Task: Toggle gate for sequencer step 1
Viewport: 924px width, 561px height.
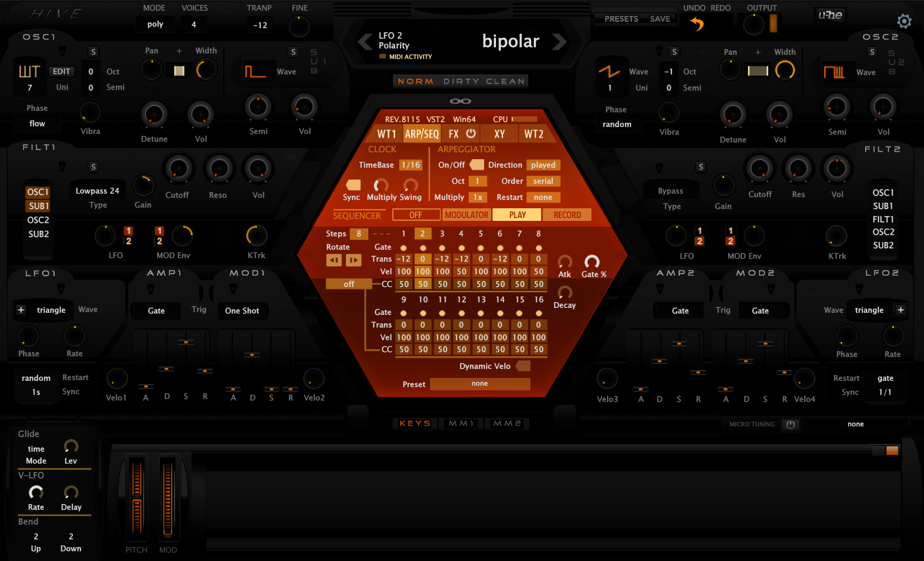Action: [403, 248]
